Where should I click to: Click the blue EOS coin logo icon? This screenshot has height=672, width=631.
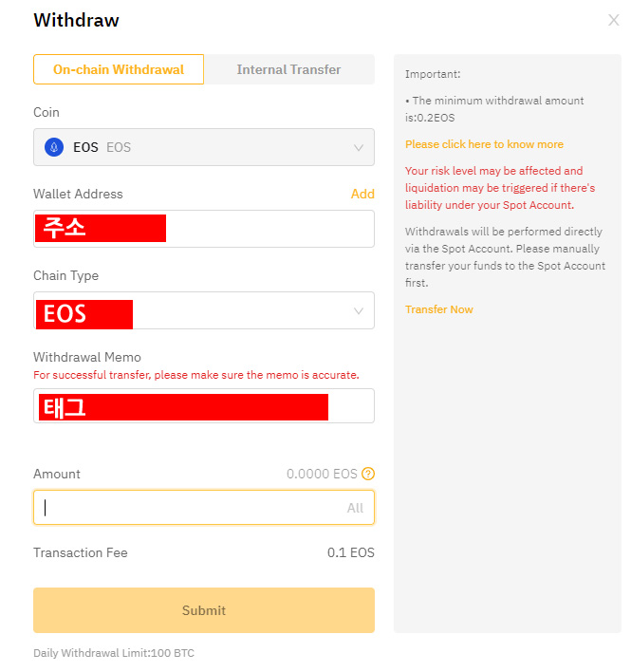click(54, 147)
